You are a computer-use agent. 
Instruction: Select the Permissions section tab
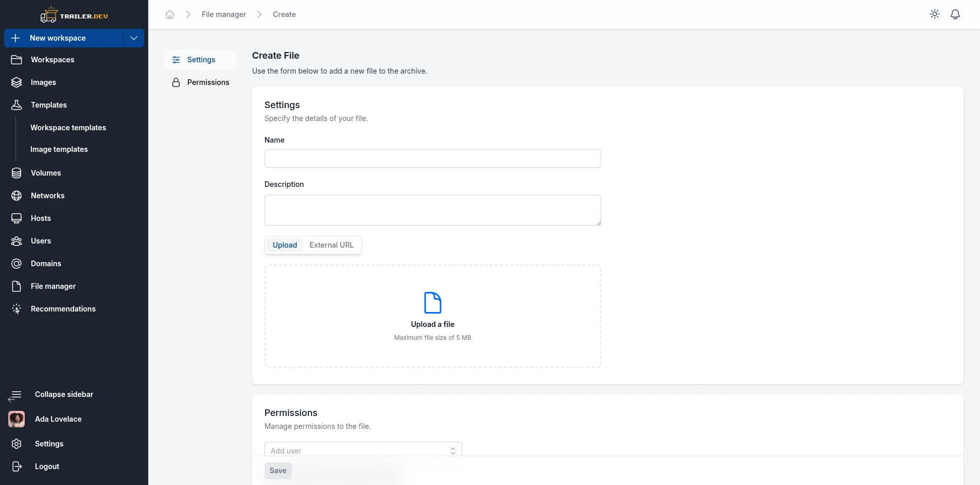pos(200,82)
